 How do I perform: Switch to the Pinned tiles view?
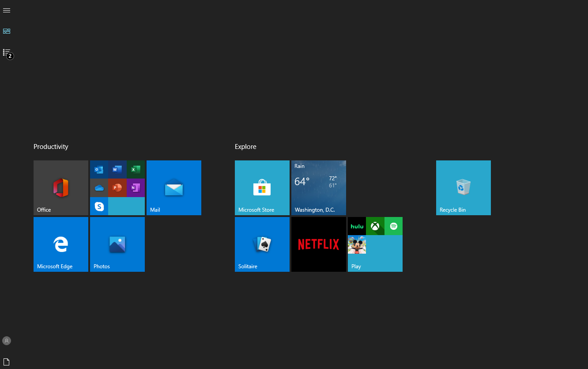click(7, 31)
